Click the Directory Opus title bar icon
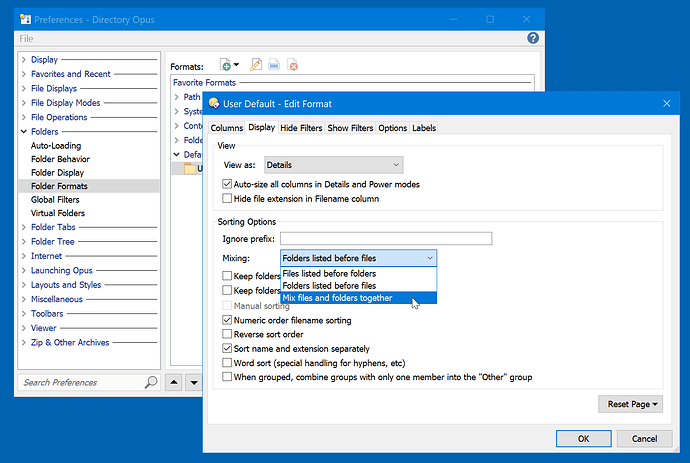 pos(25,19)
